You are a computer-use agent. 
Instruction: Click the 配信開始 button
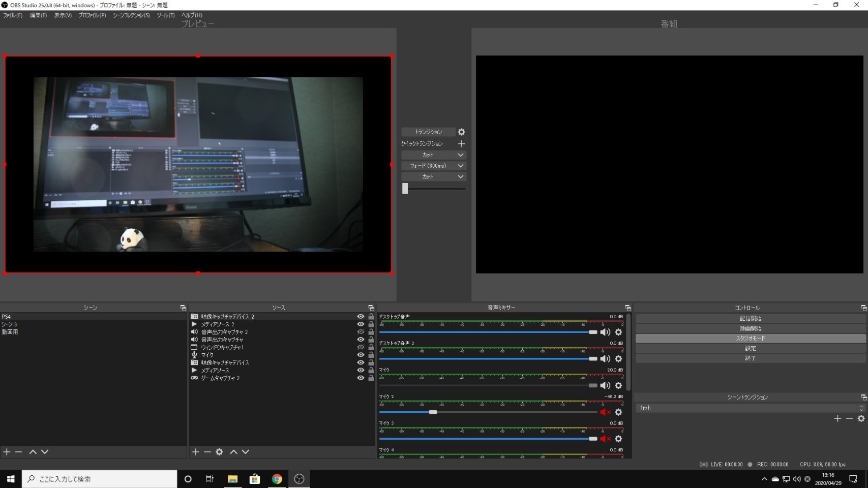(750, 318)
